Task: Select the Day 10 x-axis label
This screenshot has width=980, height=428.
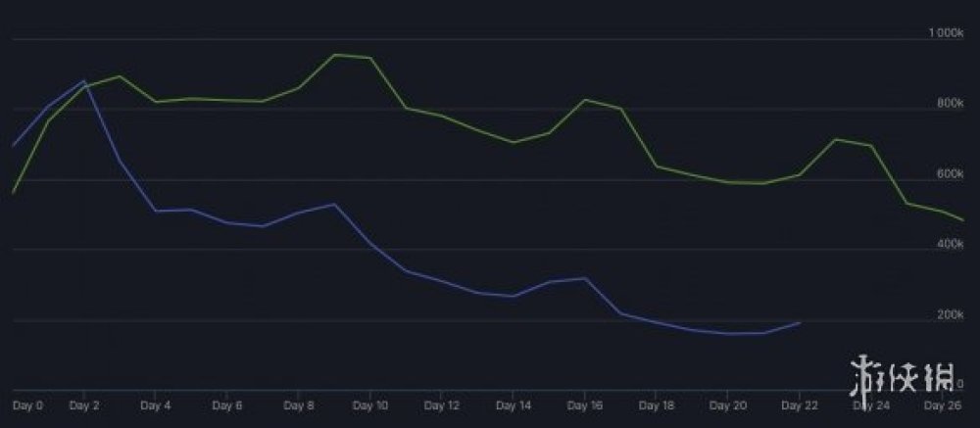Action: click(x=370, y=404)
